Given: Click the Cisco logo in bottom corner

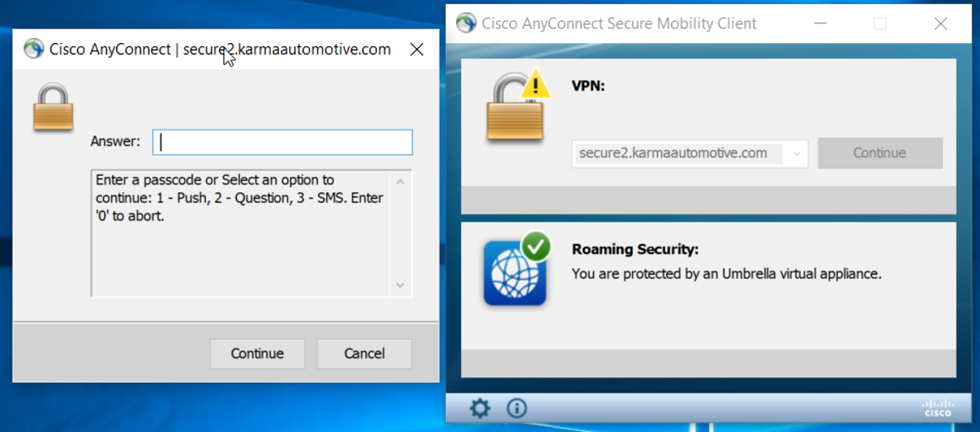Looking at the screenshot, I should click(937, 407).
